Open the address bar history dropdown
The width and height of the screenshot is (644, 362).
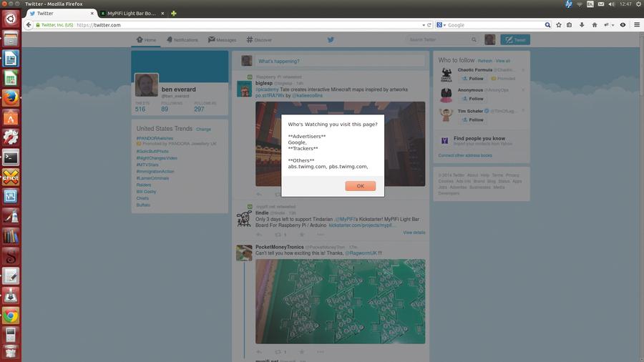[424, 25]
